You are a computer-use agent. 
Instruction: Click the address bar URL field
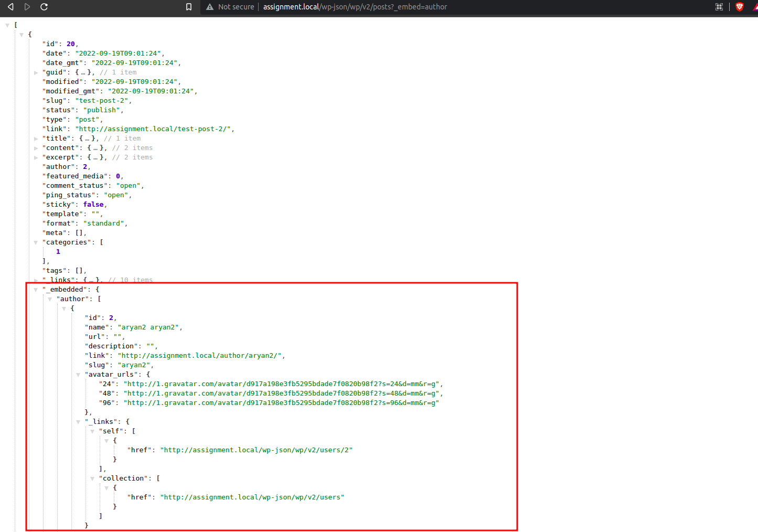(x=355, y=7)
